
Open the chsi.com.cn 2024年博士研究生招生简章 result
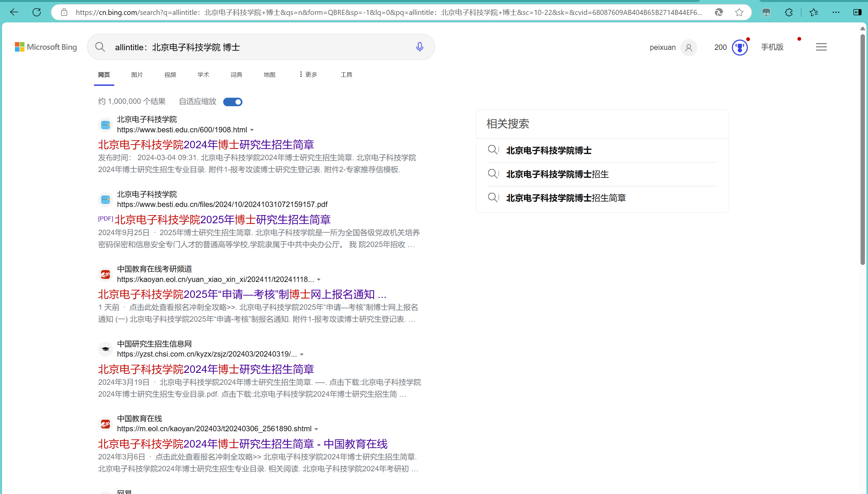(206, 369)
